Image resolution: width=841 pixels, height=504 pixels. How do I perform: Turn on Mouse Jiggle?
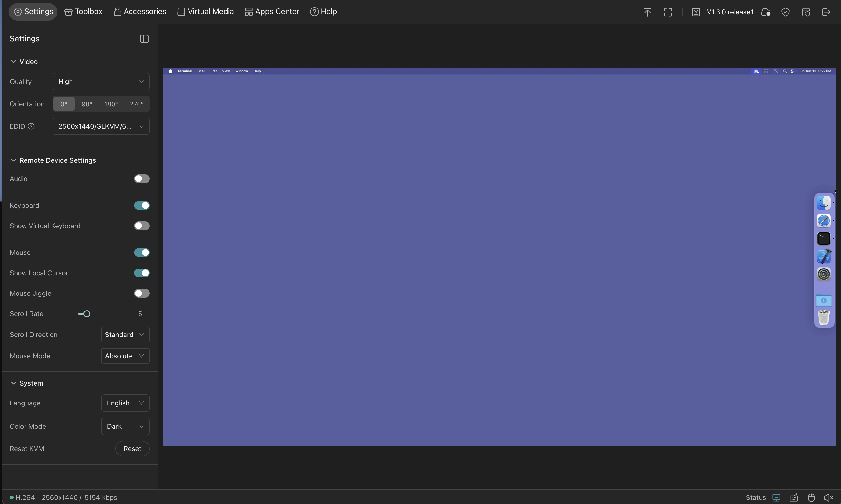click(141, 293)
